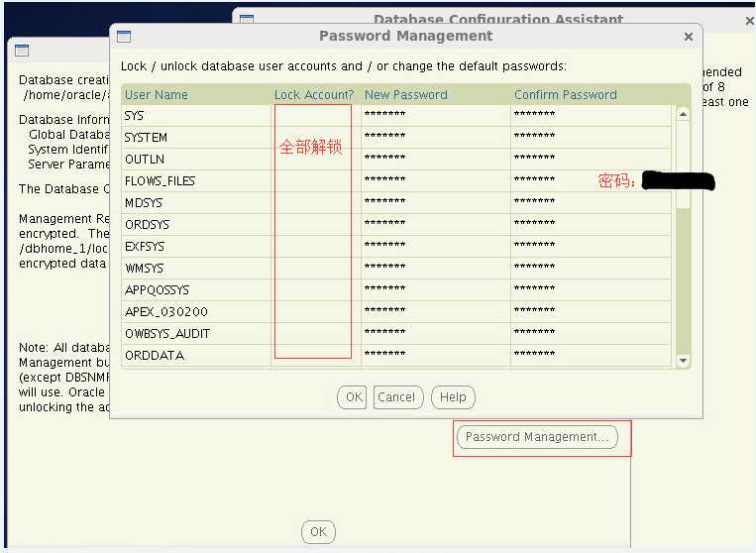Select the OUTLN user name row
756x553 pixels.
point(196,160)
